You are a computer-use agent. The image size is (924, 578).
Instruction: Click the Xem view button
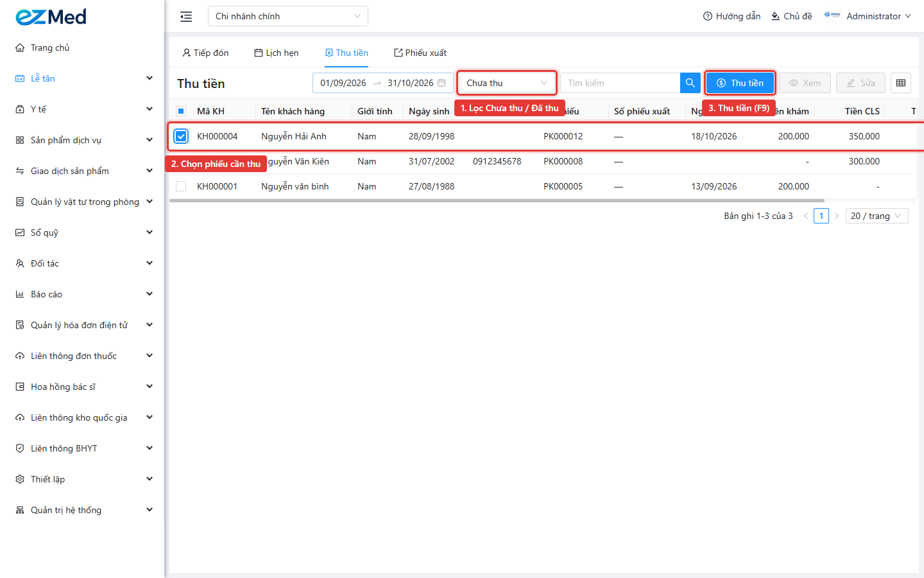(805, 83)
